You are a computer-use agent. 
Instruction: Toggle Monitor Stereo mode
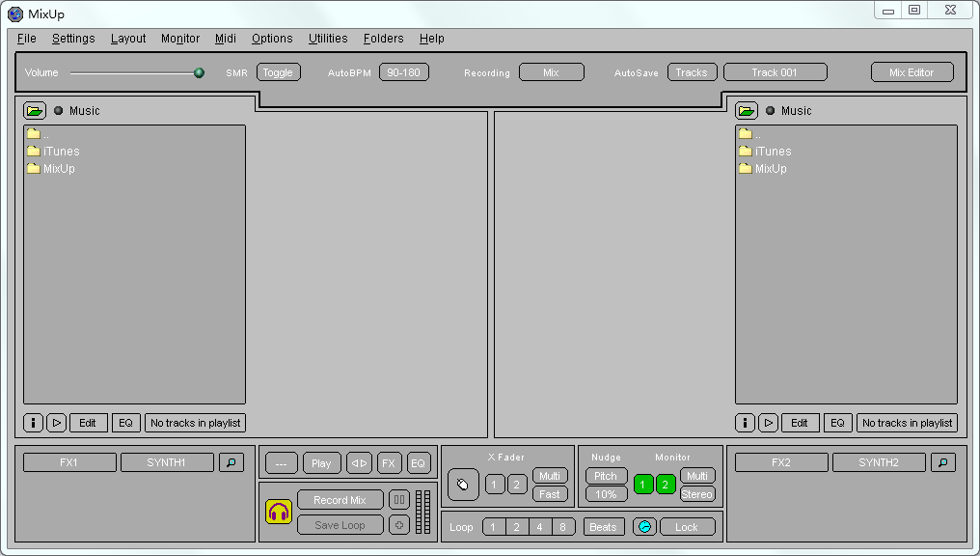pos(696,494)
